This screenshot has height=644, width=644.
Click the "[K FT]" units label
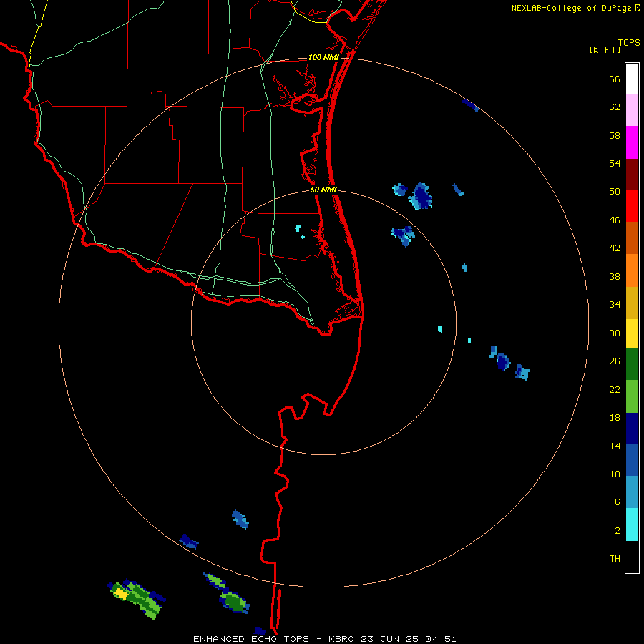[x=605, y=50]
